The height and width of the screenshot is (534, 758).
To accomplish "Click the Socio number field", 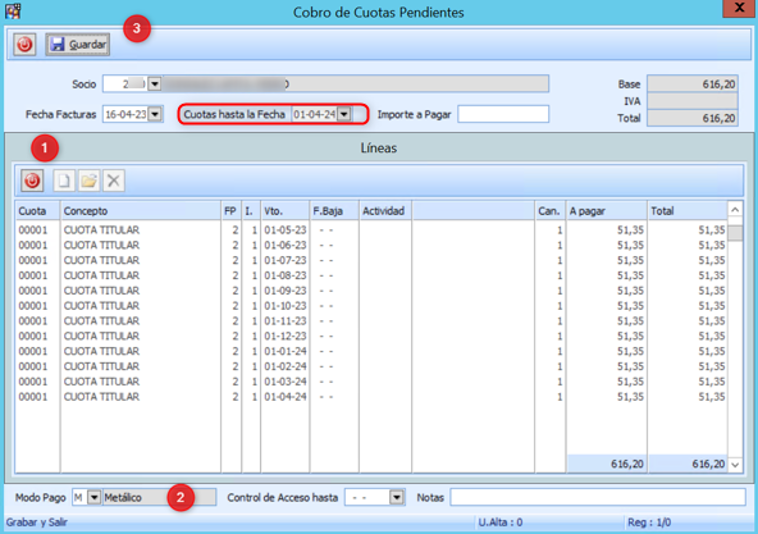I will [125, 84].
